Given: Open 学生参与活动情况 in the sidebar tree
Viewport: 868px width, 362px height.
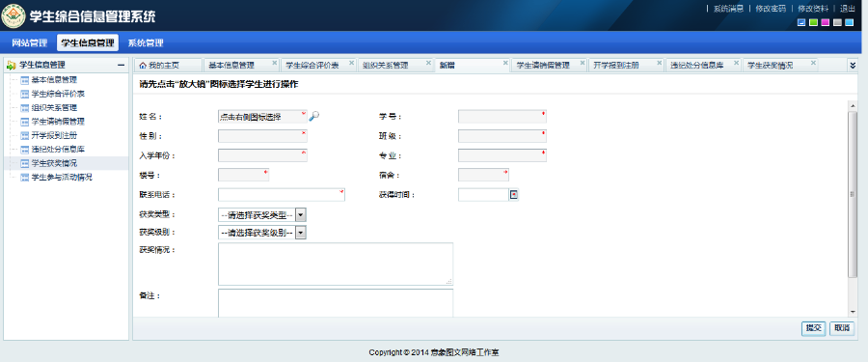Looking at the screenshot, I should pyautogui.click(x=62, y=178).
